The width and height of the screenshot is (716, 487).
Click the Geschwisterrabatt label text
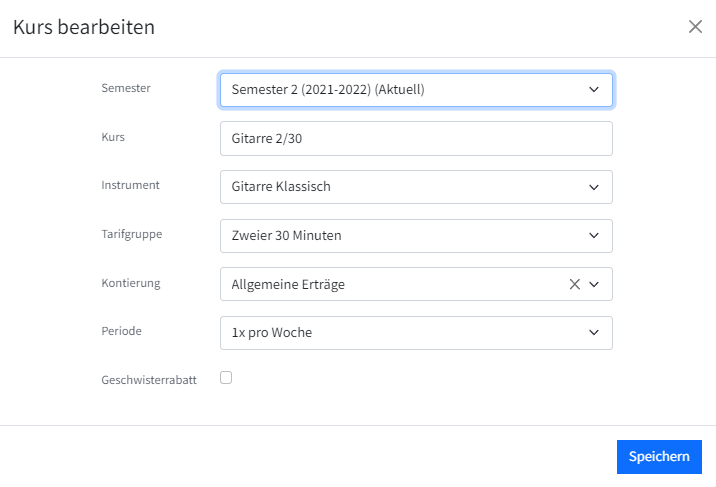149,380
